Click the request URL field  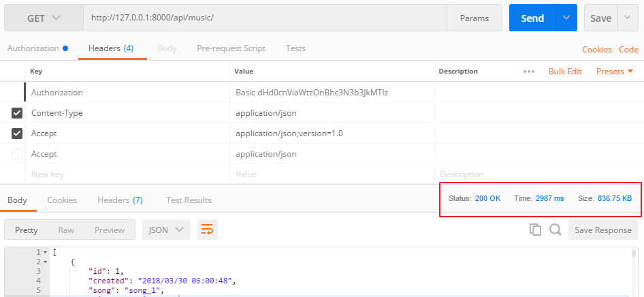pos(265,18)
